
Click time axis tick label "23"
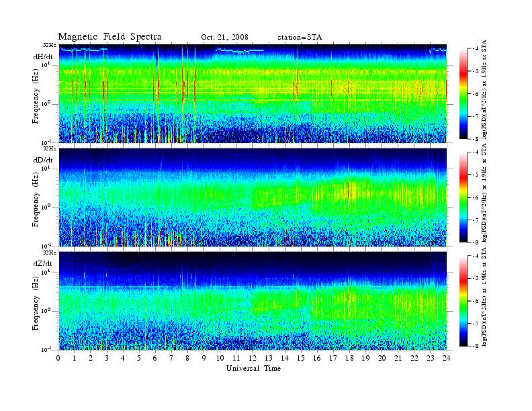(x=430, y=358)
